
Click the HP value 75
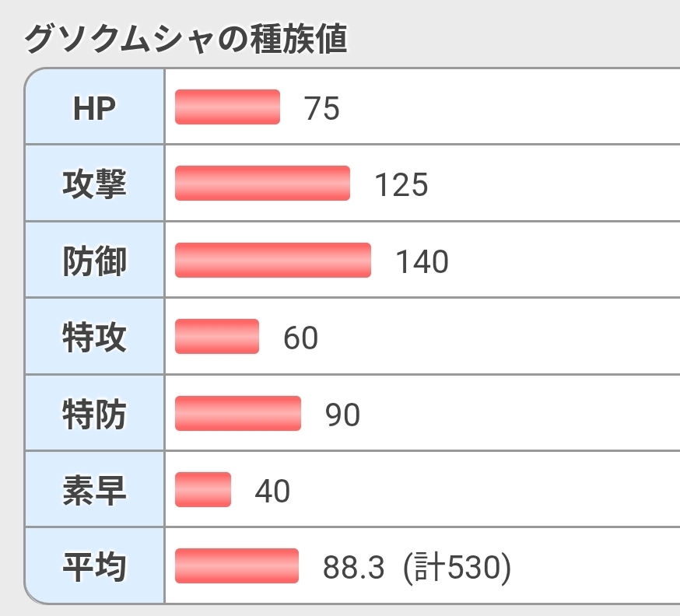point(322,109)
